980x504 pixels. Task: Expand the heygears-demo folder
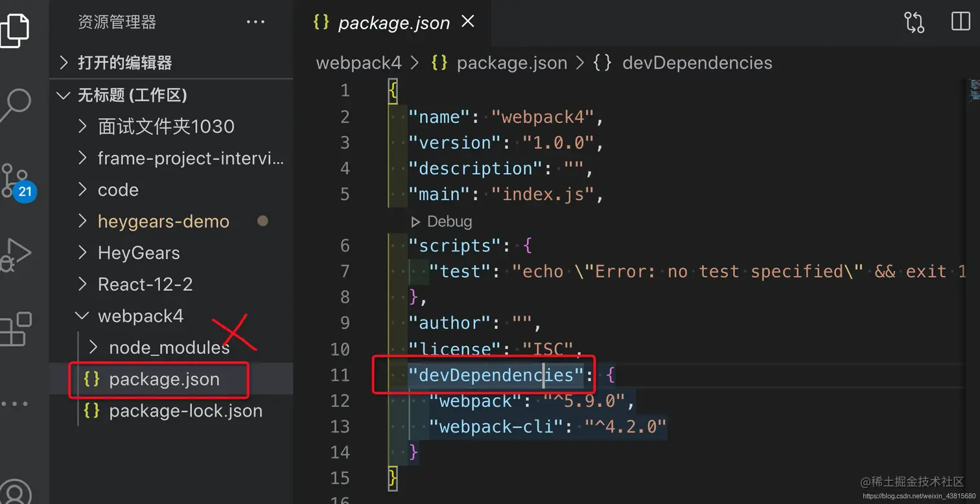171,222
